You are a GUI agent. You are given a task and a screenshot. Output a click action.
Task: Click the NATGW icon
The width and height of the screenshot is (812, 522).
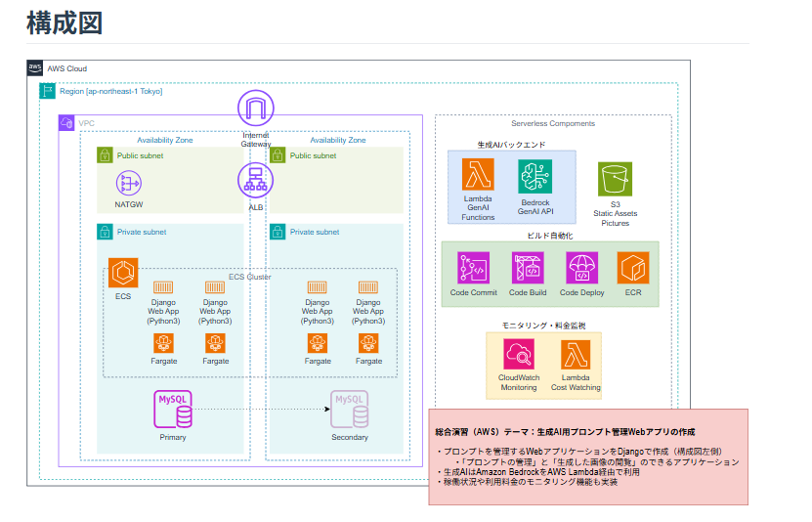coord(129,184)
